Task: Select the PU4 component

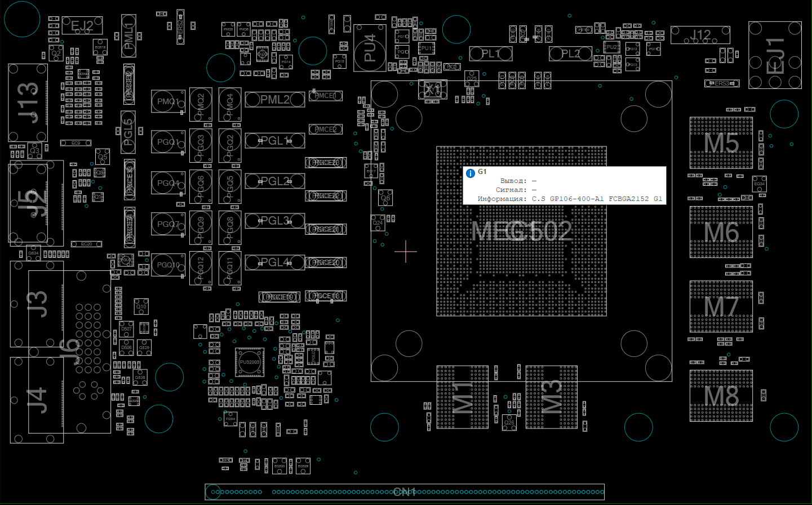Action: pos(370,48)
